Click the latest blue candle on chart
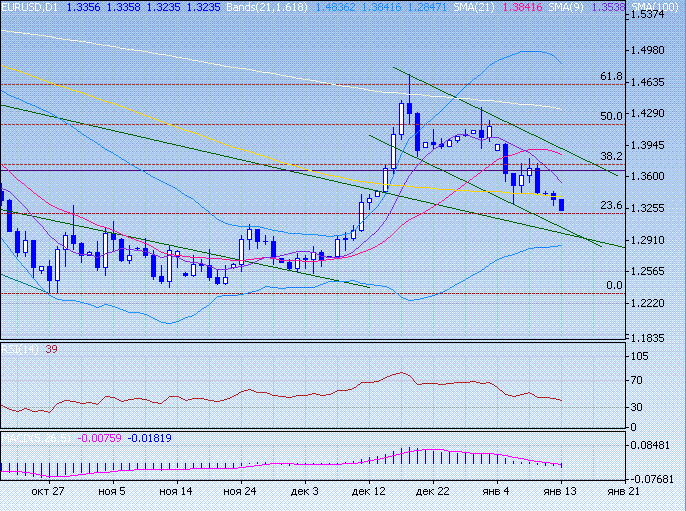686x511 pixels. coord(562,204)
